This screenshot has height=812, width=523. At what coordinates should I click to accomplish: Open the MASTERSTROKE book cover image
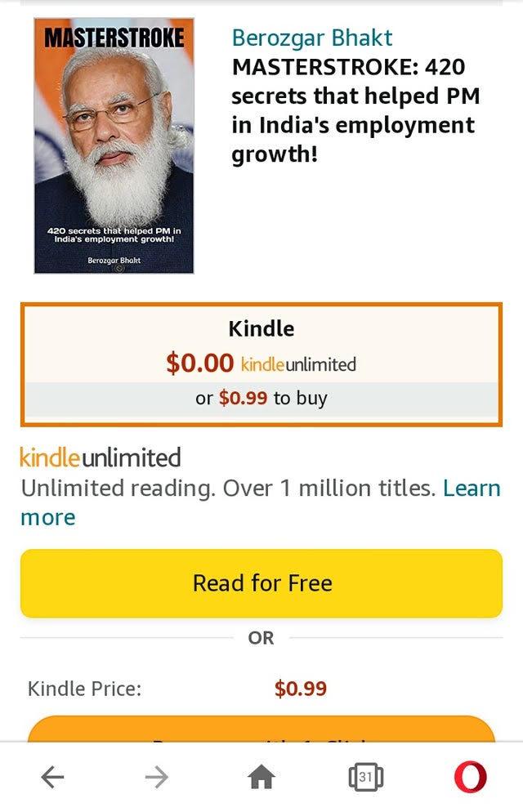tap(114, 145)
